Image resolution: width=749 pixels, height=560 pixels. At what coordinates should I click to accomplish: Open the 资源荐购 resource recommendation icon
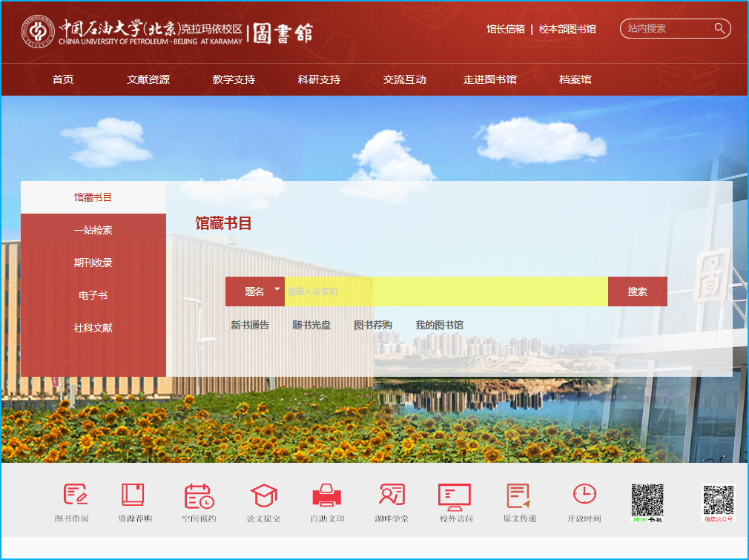pos(133,495)
